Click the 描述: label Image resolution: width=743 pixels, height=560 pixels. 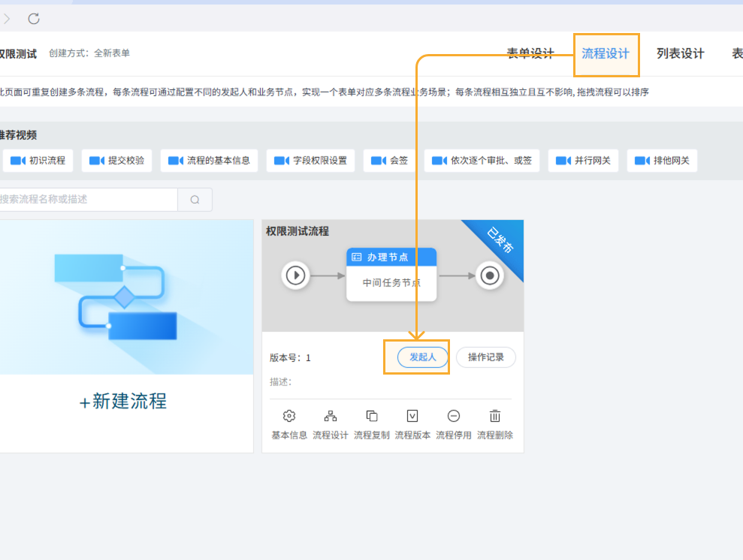tap(280, 382)
